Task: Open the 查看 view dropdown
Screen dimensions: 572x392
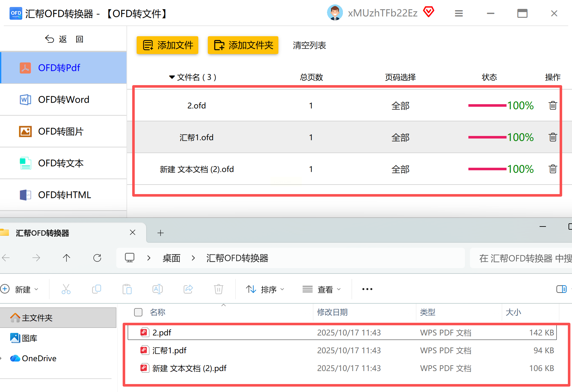Action: click(x=322, y=289)
